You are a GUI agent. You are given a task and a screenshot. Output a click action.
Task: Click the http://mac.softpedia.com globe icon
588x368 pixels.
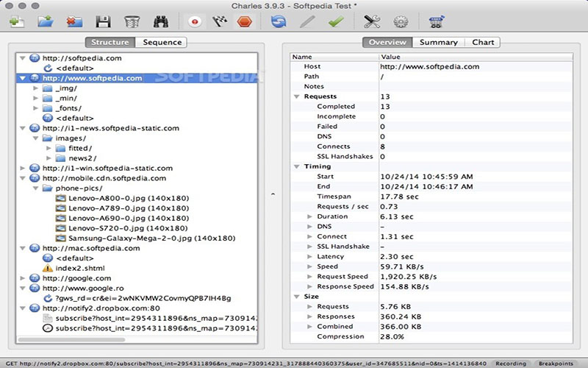click(35, 248)
